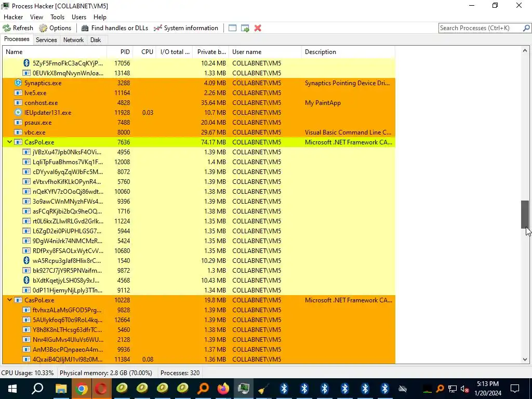Select the Processes tab
Screen dimensions: 532x399
[x=17, y=39]
